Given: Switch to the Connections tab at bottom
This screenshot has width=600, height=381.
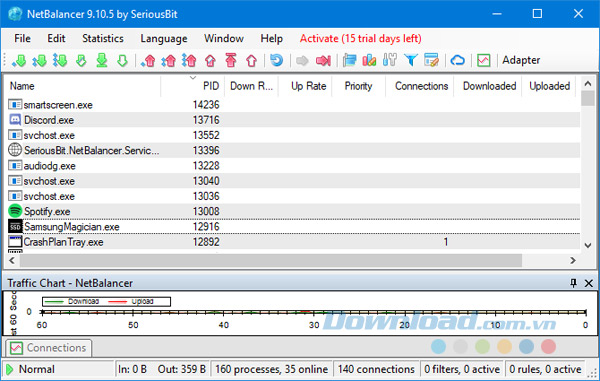Looking at the screenshot, I should [49, 348].
